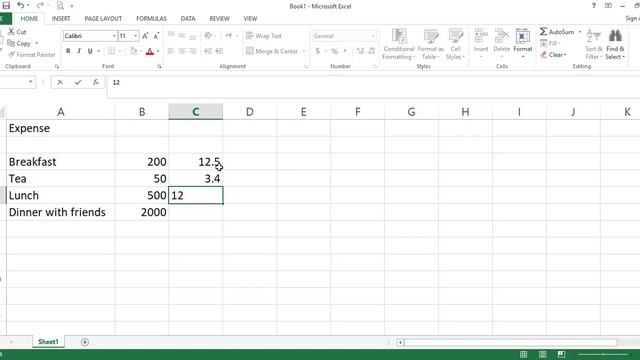The height and width of the screenshot is (360, 640).
Task: Select column C header
Action: click(196, 112)
